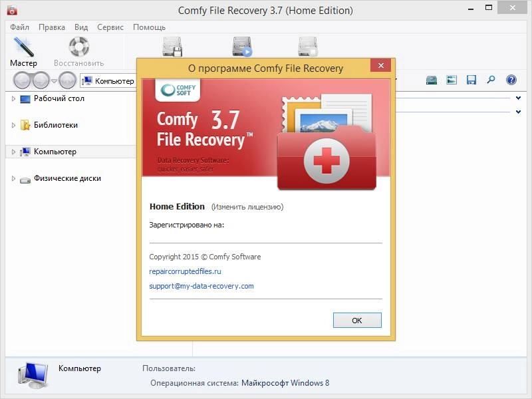
Task: Expand the Рабочий стол tree node
Action: pos(13,98)
